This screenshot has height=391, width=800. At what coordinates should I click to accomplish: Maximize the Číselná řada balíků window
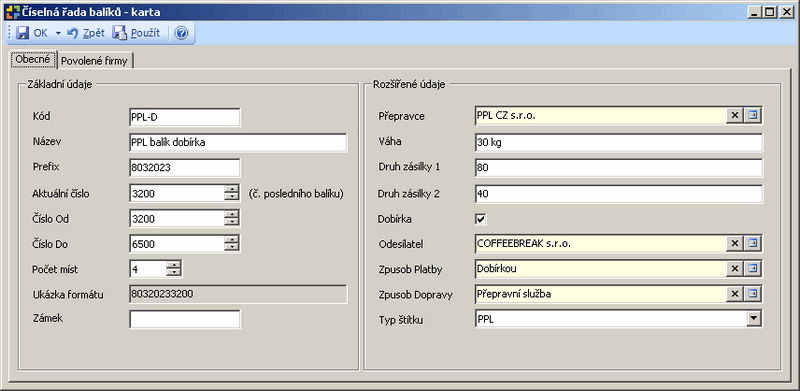pos(769,12)
